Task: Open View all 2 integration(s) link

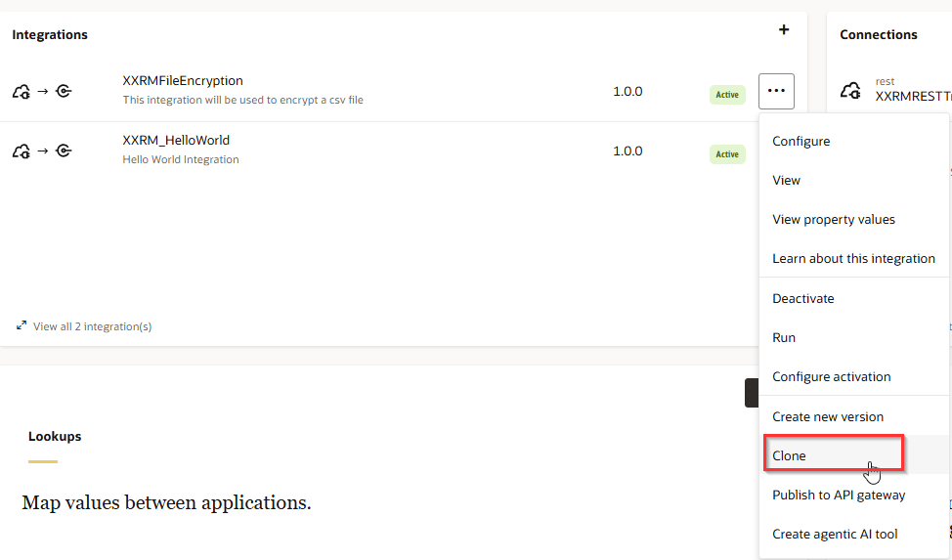Action: [92, 326]
